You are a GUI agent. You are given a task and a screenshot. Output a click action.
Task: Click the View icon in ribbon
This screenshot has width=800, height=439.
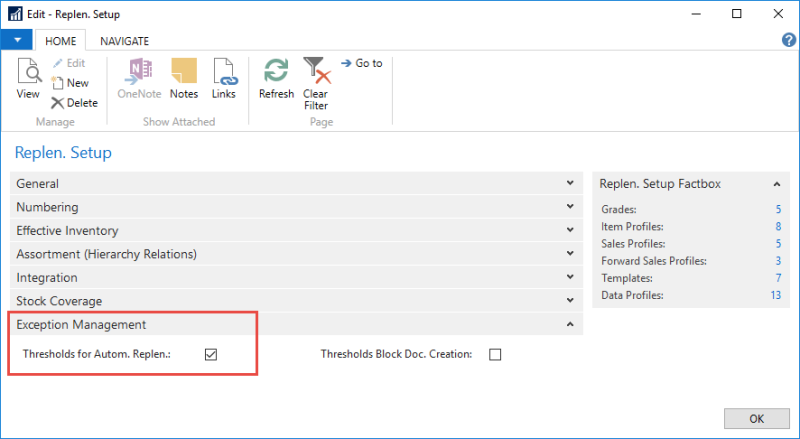click(28, 76)
